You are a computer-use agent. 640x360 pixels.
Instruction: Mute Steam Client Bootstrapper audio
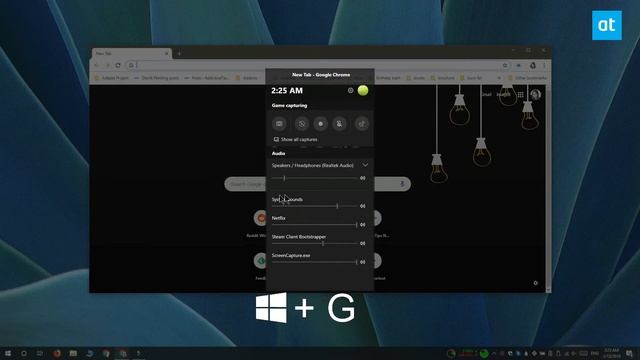click(362, 244)
